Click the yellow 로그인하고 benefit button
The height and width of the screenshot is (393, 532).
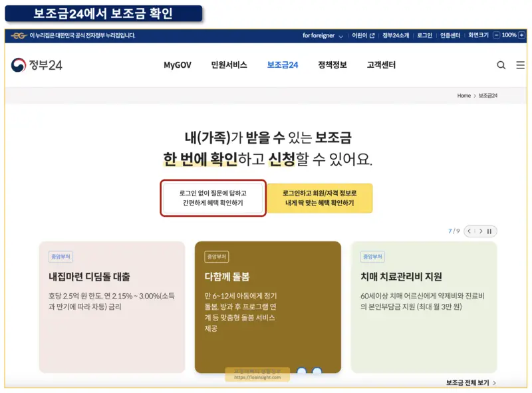pos(320,197)
